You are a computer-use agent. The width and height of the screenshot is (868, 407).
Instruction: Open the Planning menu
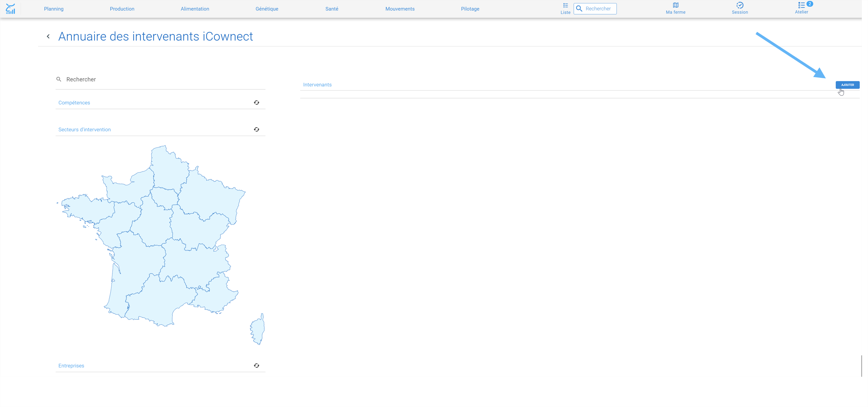pos(54,9)
